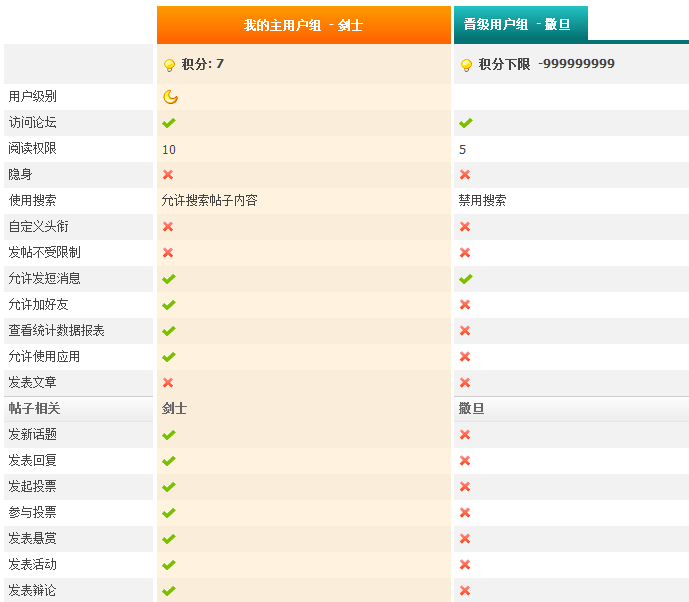The width and height of the screenshot is (689, 602).
Task: Click 剑士 red cross in 发表文章 row
Action: click(168, 383)
